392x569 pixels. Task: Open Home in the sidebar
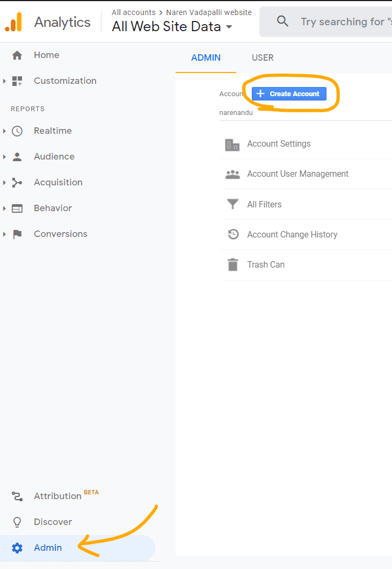46,55
